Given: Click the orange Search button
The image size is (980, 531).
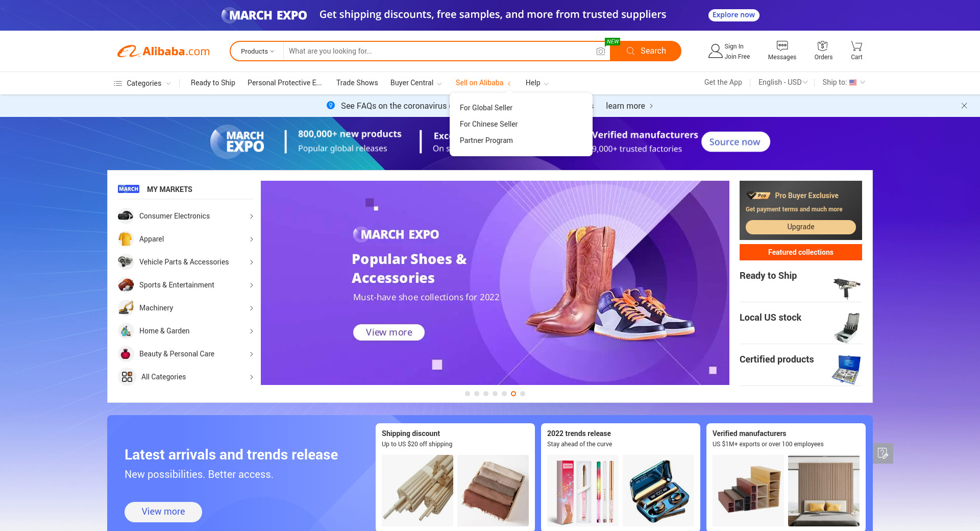Looking at the screenshot, I should click(x=646, y=51).
